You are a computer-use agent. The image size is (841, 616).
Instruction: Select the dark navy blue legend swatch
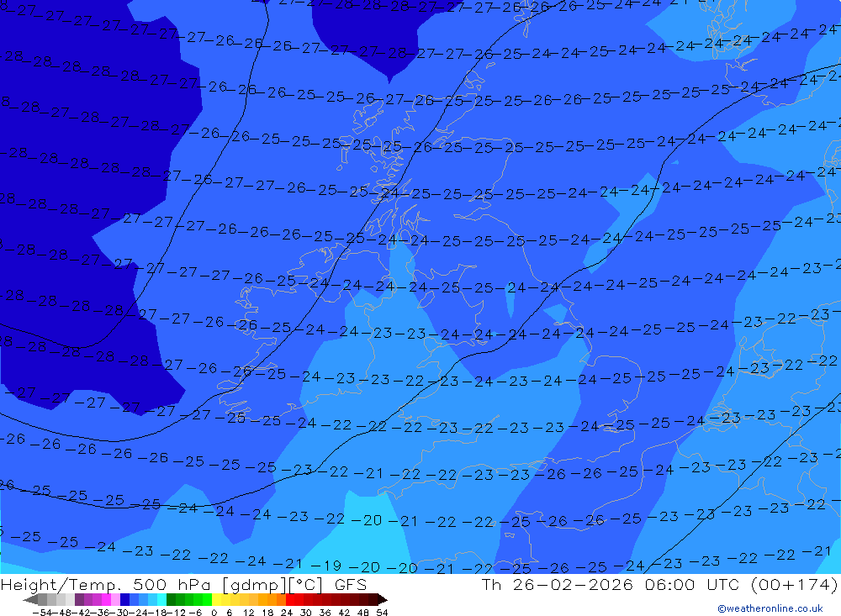tap(124, 599)
